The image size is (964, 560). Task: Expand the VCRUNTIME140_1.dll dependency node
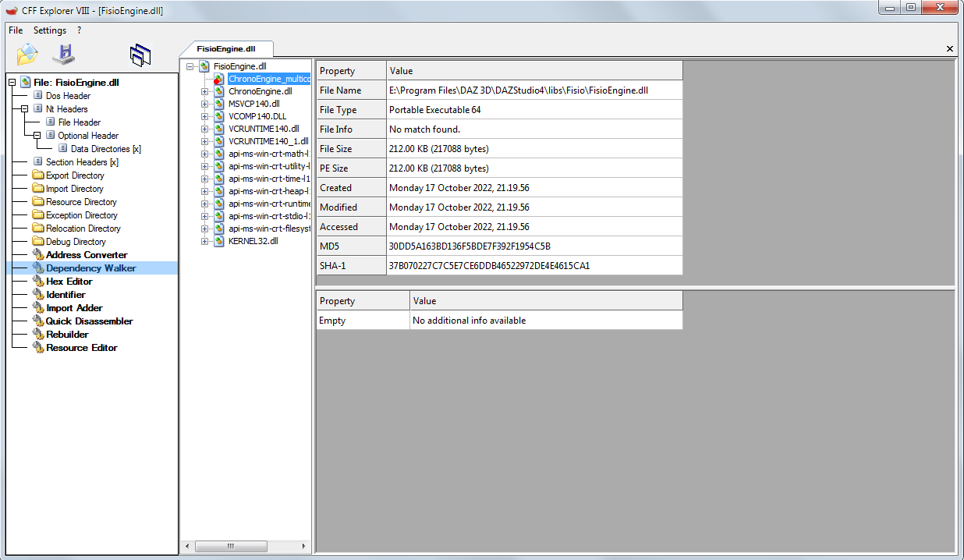(x=205, y=141)
